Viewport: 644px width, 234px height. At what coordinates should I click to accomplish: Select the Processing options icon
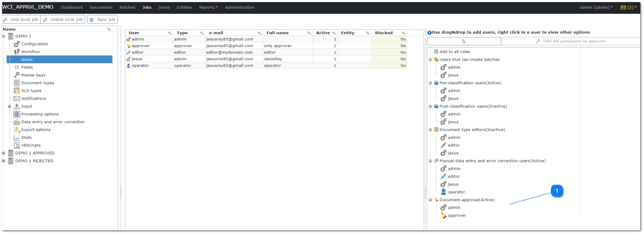coord(17,114)
